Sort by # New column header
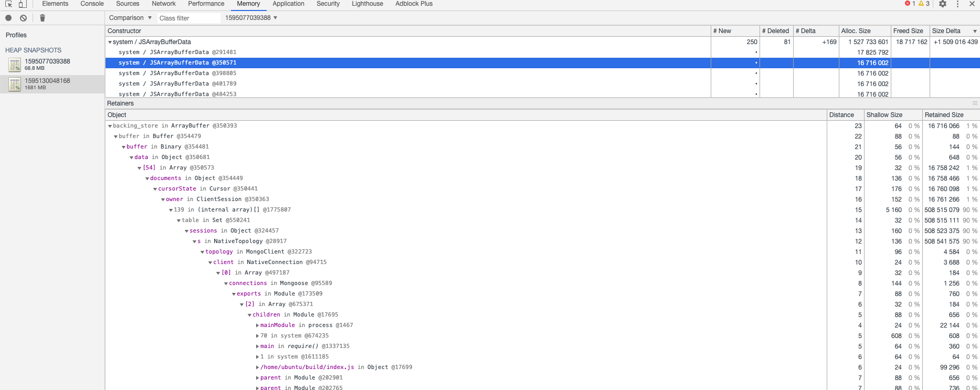 [735, 31]
